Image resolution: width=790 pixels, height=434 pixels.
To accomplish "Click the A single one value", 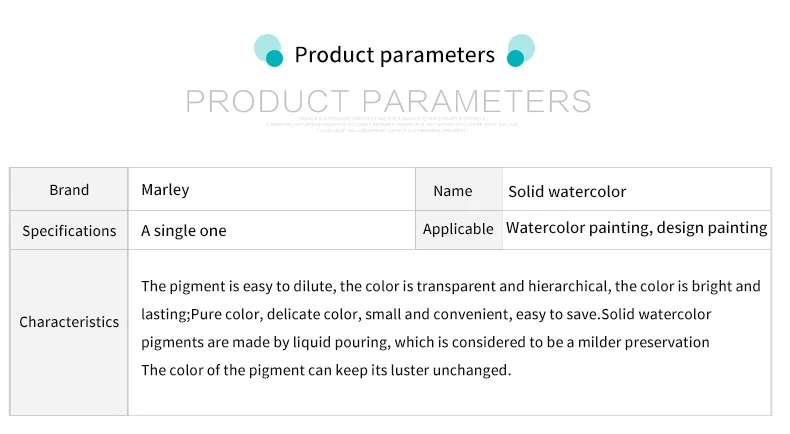I will tap(183, 230).
